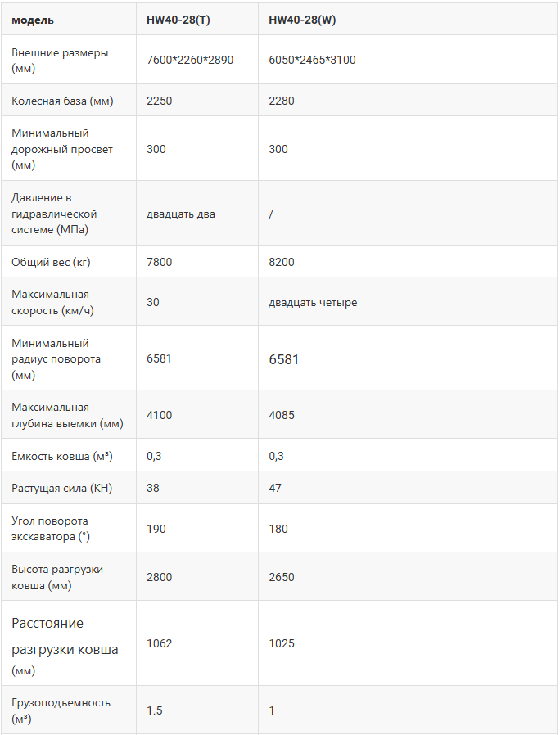Select total weight value 8200
The height and width of the screenshot is (735, 560).
pyautogui.click(x=282, y=263)
